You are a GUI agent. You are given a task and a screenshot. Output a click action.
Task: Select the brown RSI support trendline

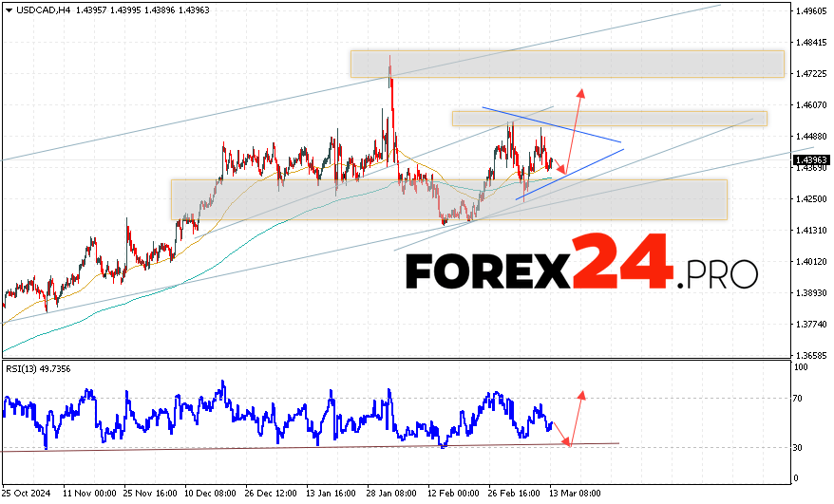285,447
